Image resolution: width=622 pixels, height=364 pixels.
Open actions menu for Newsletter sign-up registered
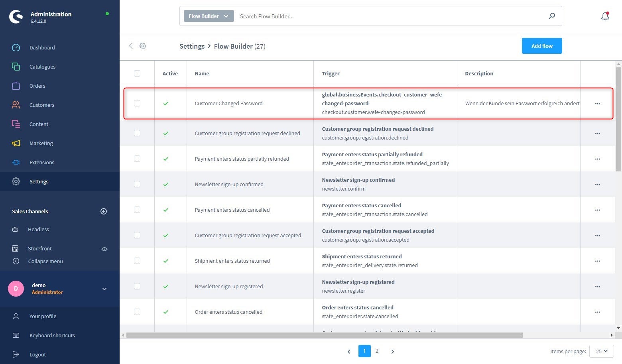point(597,287)
